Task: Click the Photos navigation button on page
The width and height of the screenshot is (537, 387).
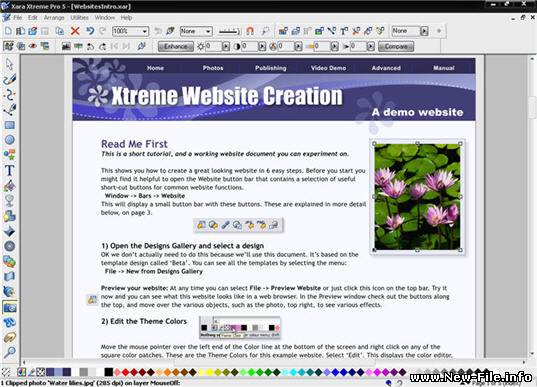Action: (213, 68)
